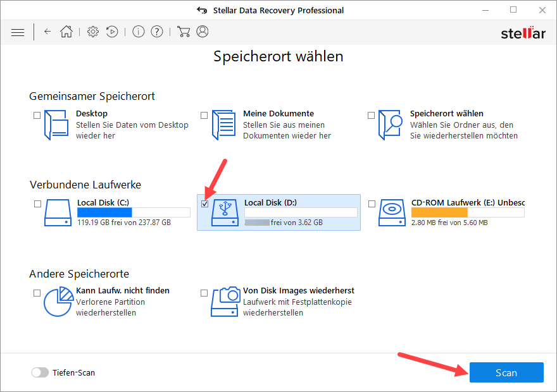Click the Scan button
The height and width of the screenshot is (392, 557).
(x=506, y=372)
